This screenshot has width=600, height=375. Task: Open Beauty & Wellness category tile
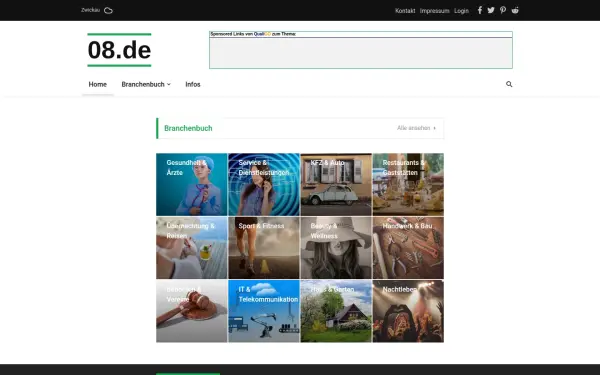tap(336, 248)
